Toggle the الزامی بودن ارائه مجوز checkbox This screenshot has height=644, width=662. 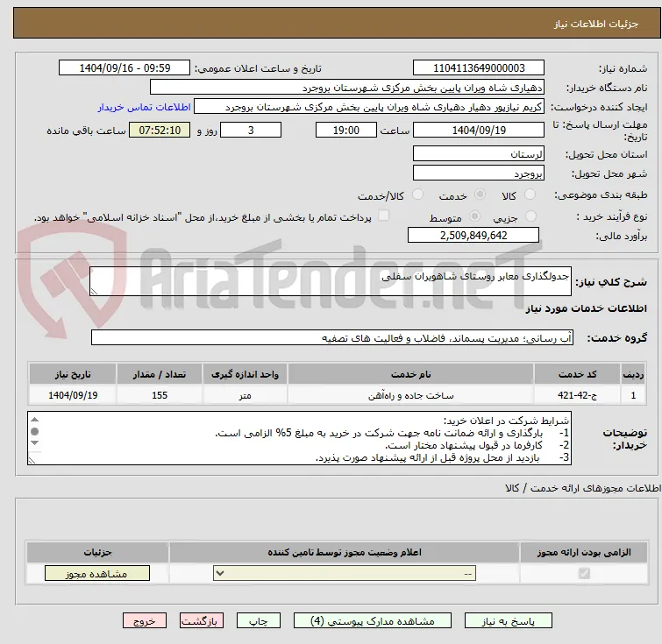click(x=584, y=573)
